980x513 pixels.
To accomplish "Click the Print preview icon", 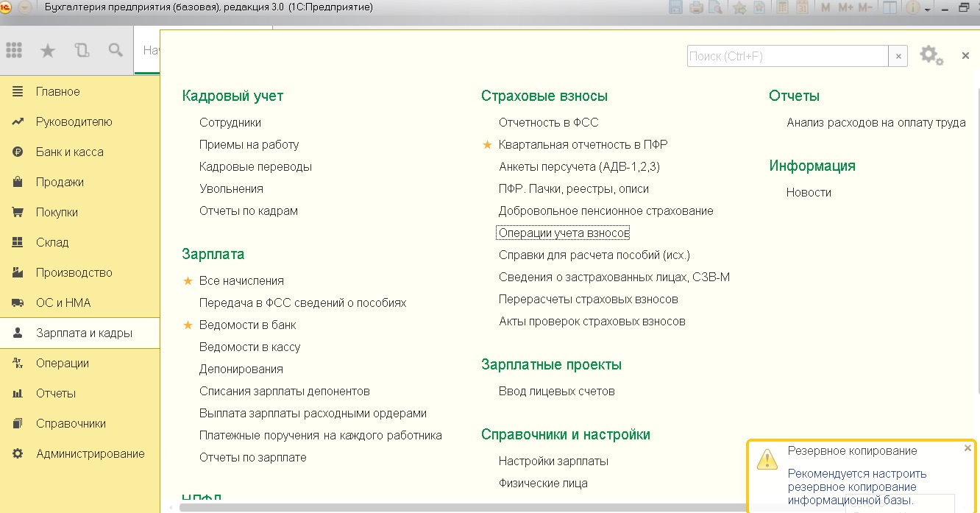I will 715,7.
